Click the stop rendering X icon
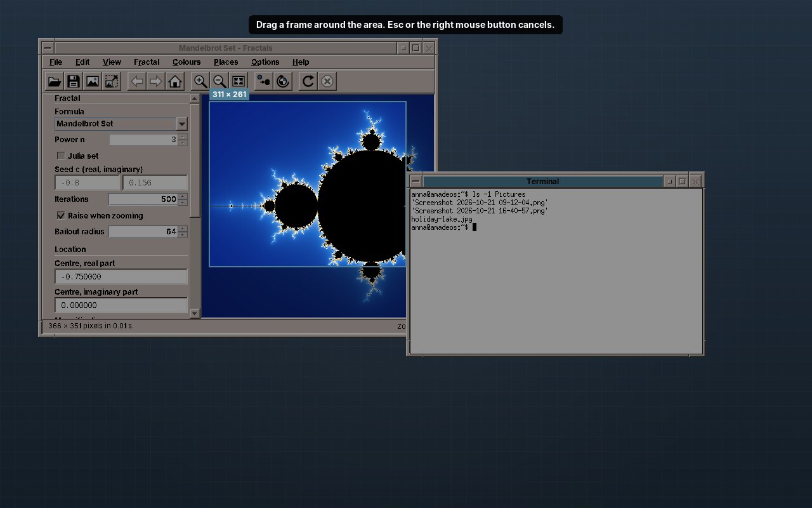Viewport: 812px width, 508px height. click(327, 81)
